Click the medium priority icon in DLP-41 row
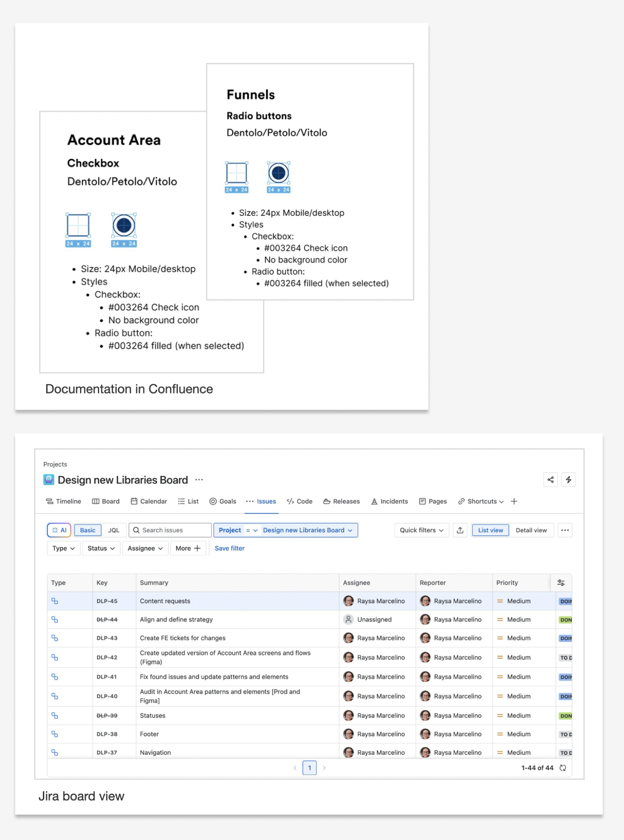The width and height of the screenshot is (624, 840). (500, 677)
